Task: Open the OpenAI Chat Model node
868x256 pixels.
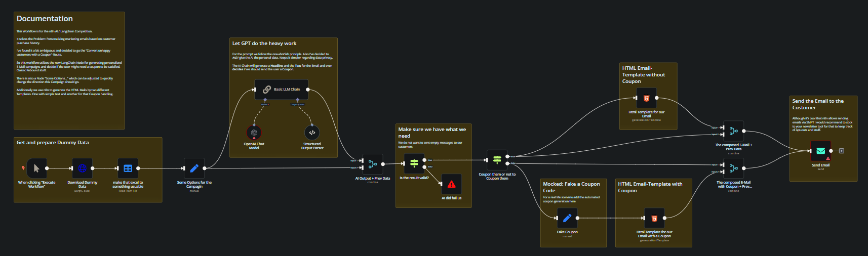Action: pyautogui.click(x=254, y=133)
